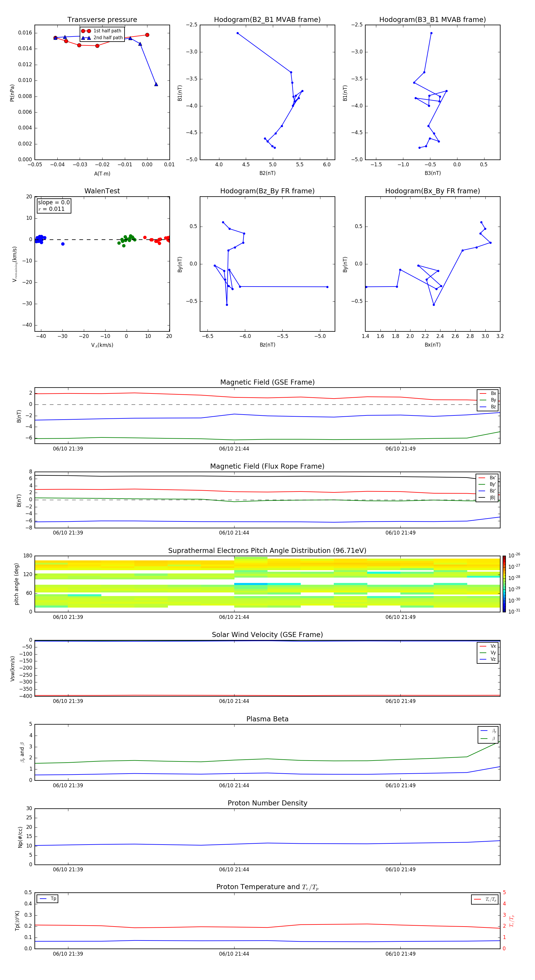Click the Vz legend entry in velocity plot
Viewport: 535px width, 980px height.
click(x=488, y=659)
